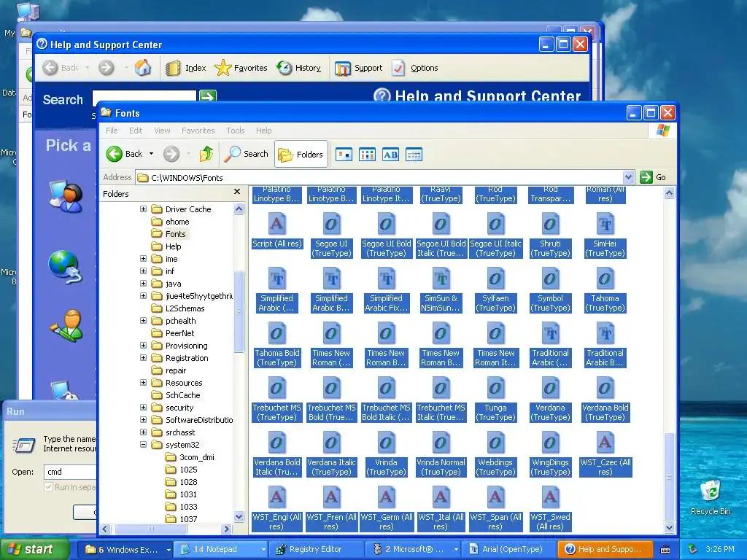
Task: Expand the Provisioning folder node
Action: [143, 345]
